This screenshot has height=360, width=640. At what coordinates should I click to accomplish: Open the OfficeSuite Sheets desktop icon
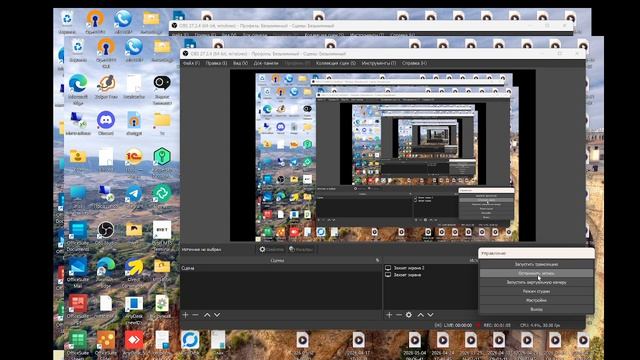[x=78, y=344]
